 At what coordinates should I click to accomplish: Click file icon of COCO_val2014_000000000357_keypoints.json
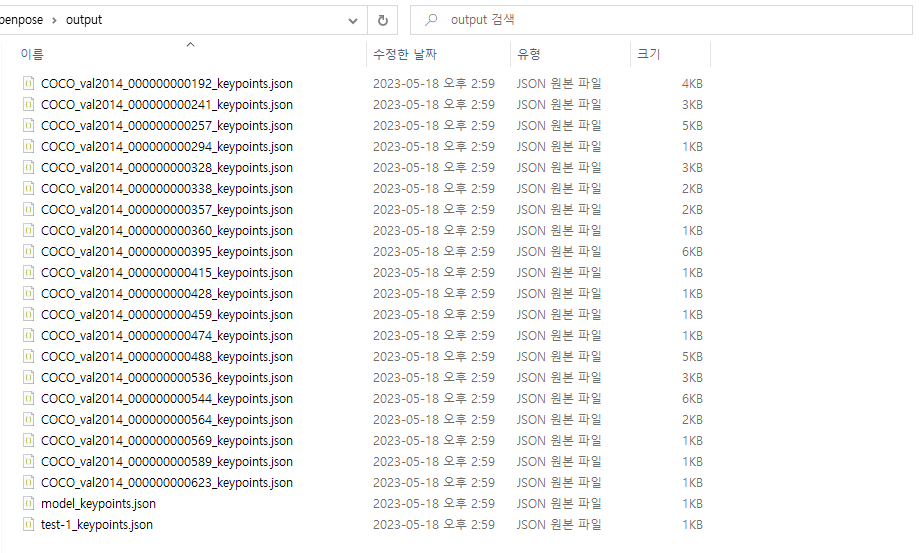(x=28, y=209)
